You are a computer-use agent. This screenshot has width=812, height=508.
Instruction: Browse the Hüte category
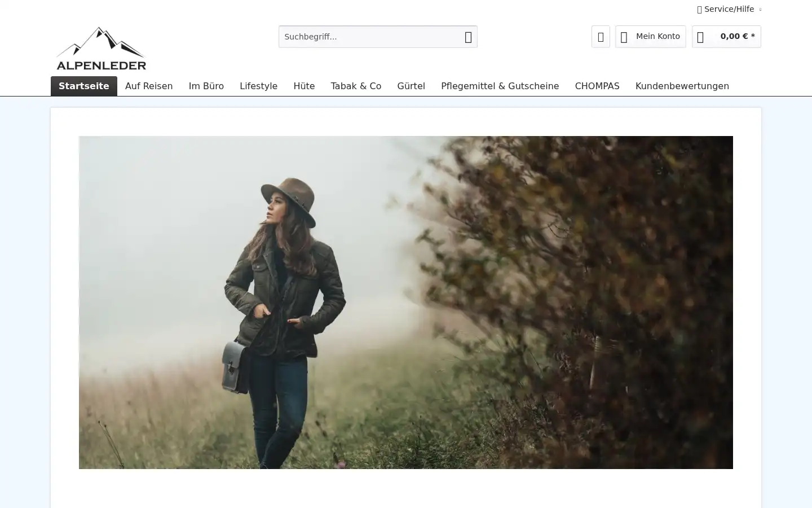click(x=304, y=86)
